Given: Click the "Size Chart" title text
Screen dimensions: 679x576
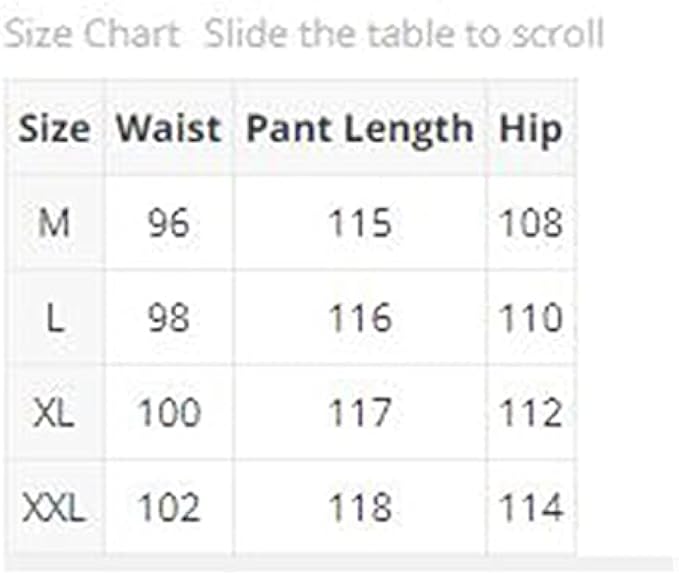Looking at the screenshot, I should (x=92, y=35).
